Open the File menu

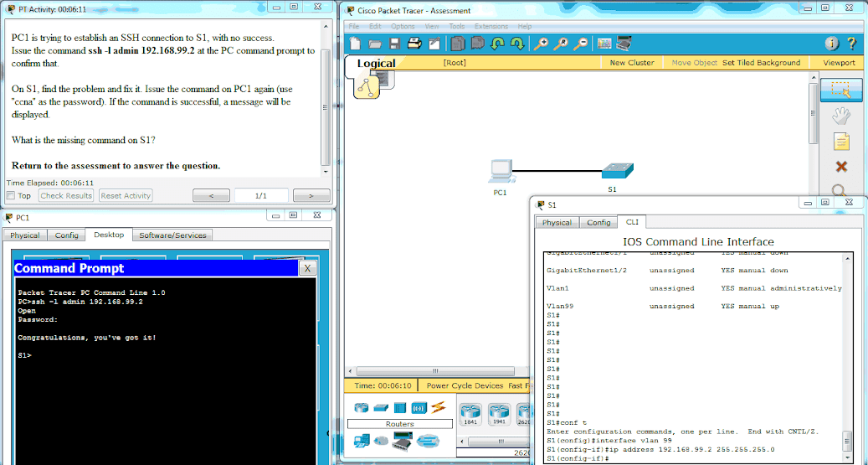[x=354, y=26]
